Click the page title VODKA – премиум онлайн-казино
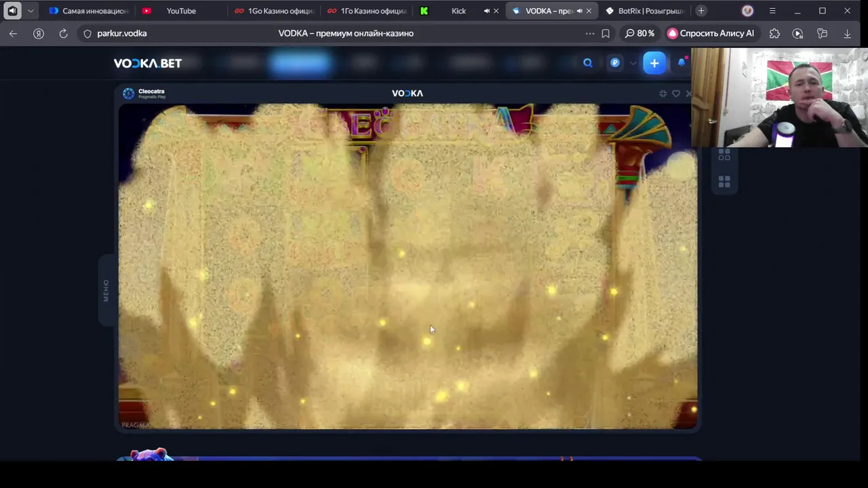Image resolution: width=868 pixels, height=488 pixels. click(346, 33)
